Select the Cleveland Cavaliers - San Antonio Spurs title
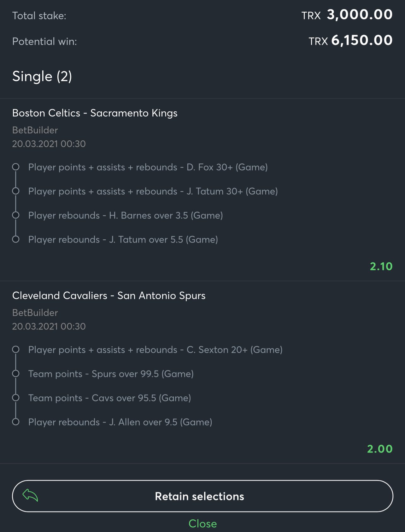The height and width of the screenshot is (532, 405). pos(109,295)
